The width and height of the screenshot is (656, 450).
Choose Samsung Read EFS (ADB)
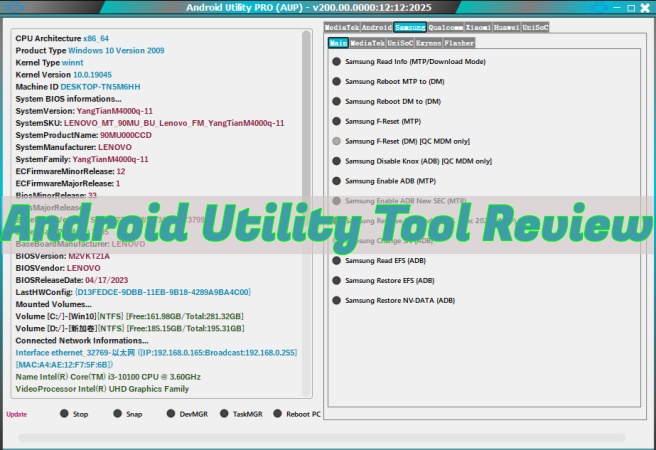point(379,261)
